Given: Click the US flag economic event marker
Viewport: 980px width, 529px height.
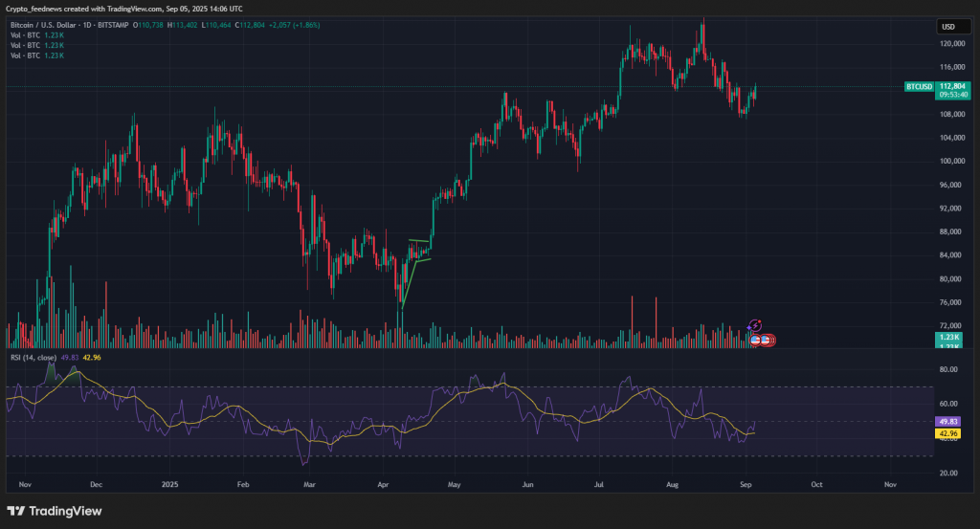Looking at the screenshot, I should [755, 340].
